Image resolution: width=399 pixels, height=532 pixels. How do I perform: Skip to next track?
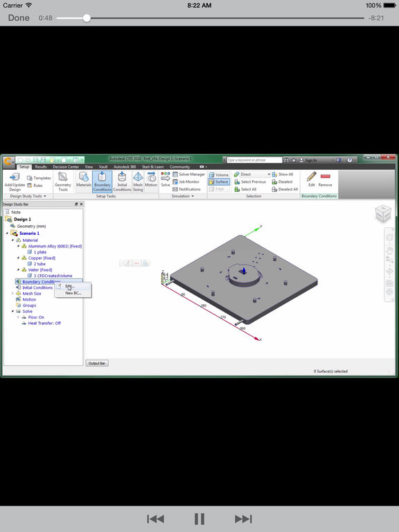tap(243, 519)
